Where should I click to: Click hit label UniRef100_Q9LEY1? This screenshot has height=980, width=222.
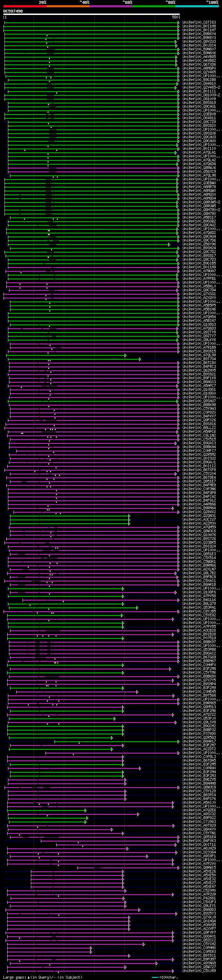[x=199, y=906]
